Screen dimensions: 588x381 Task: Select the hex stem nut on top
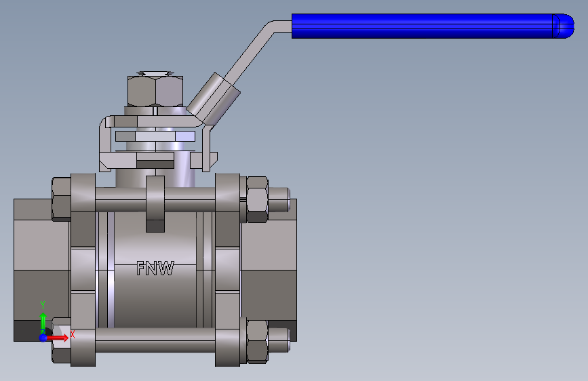click(155, 91)
